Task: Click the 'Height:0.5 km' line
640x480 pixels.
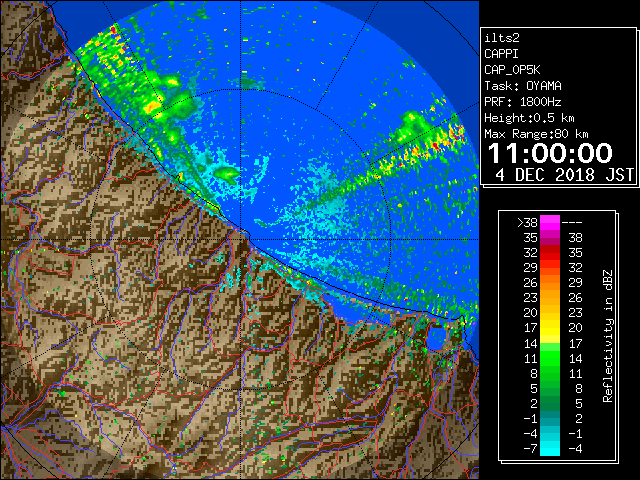Action: [529, 118]
